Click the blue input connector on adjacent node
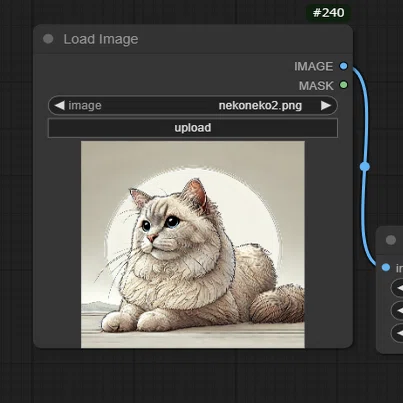The height and width of the screenshot is (403, 403). [386, 267]
